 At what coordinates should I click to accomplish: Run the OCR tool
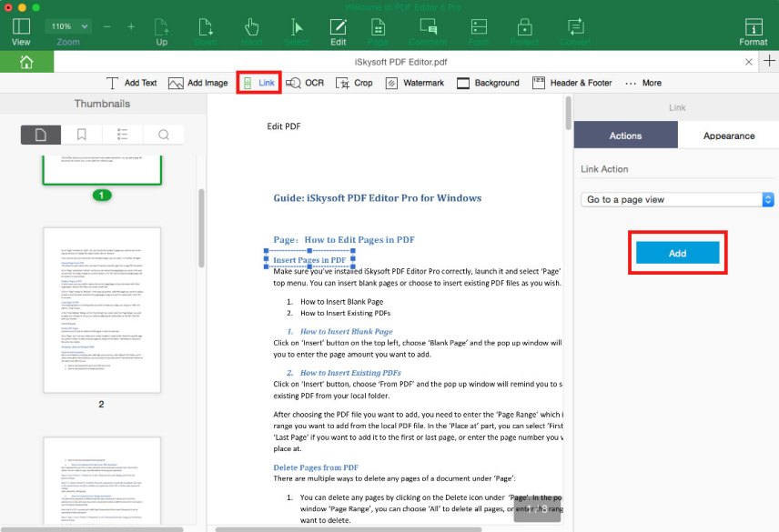click(x=305, y=83)
